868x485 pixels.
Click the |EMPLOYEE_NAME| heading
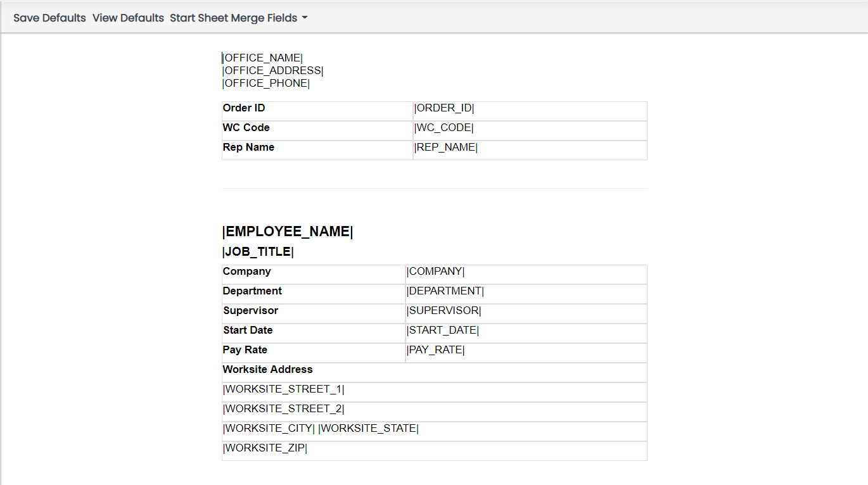coord(288,232)
